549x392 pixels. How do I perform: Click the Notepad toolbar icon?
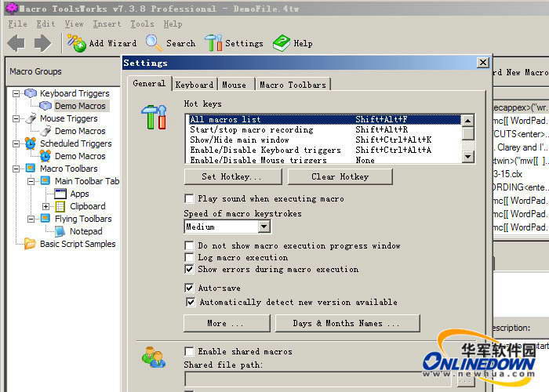[60, 231]
